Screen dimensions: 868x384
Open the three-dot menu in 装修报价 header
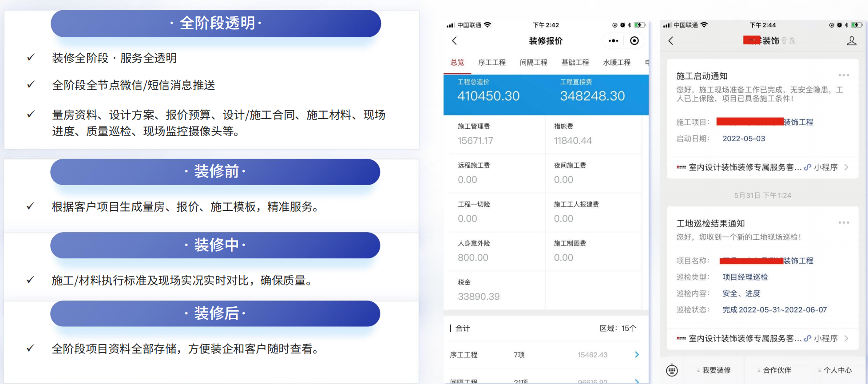click(613, 41)
